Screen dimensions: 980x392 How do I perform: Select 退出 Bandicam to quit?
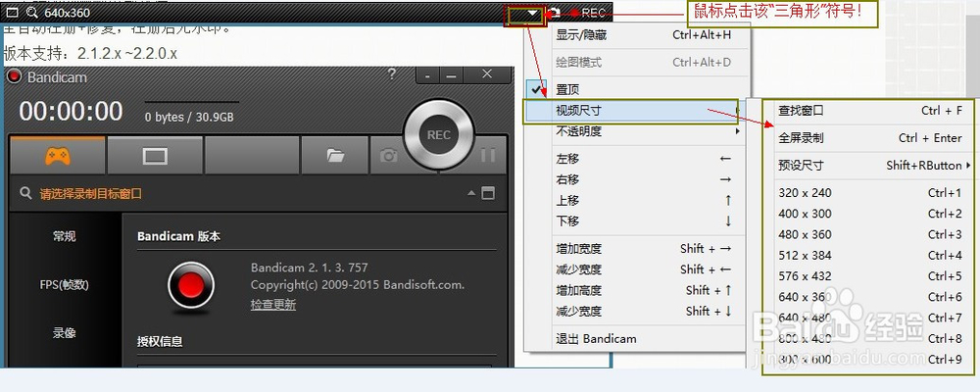(x=636, y=339)
